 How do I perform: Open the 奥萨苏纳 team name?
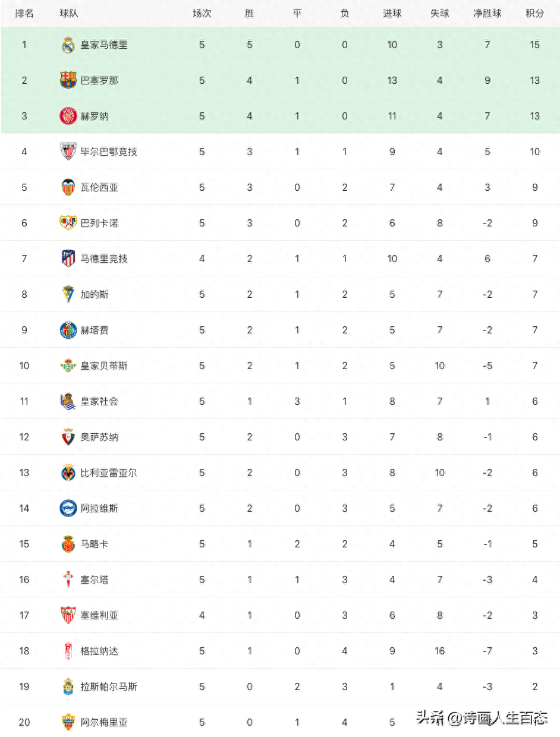point(99,437)
